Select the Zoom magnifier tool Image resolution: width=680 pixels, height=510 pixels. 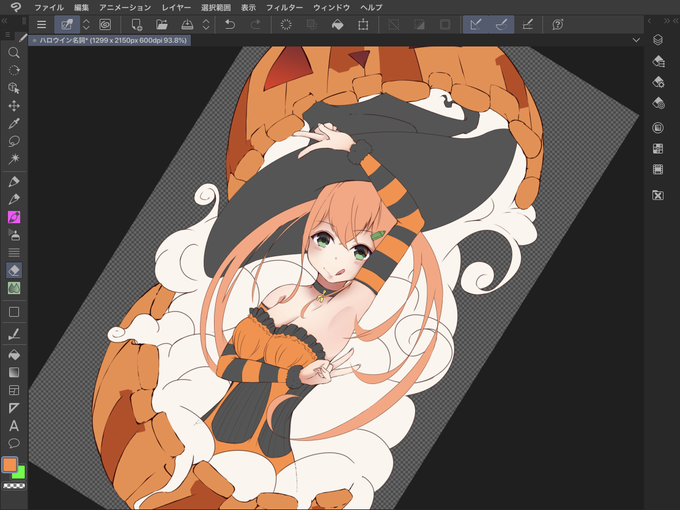pos(14,53)
